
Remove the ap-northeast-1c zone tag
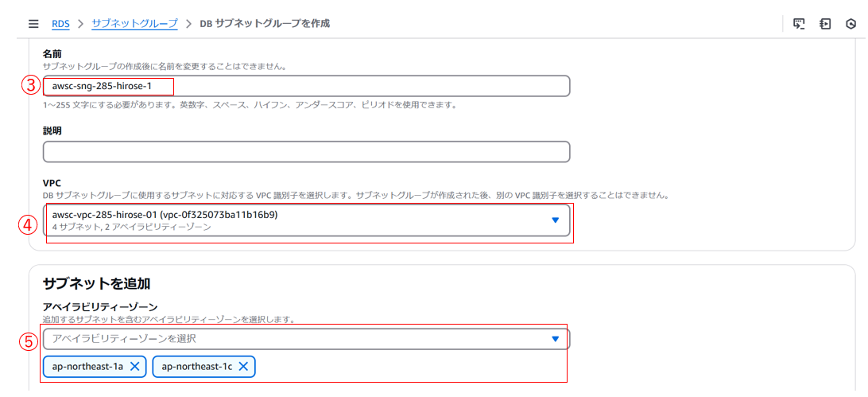tap(243, 367)
